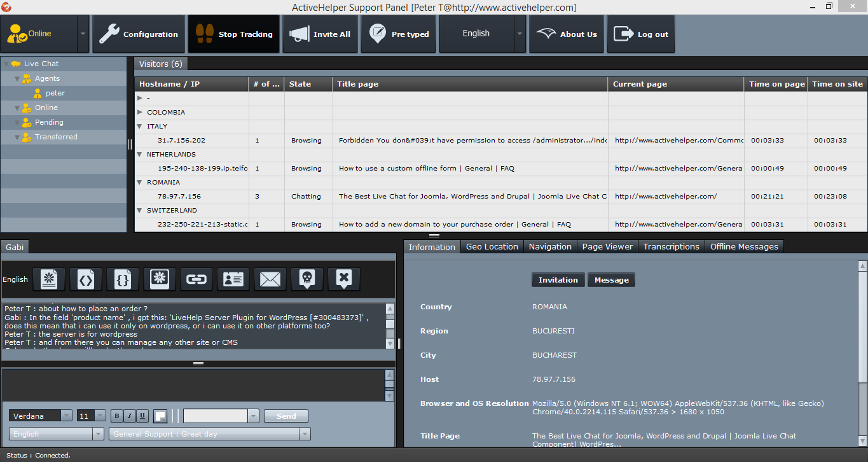The height and width of the screenshot is (462, 868).
Task: Open the General Support : Great day dropdown
Action: point(210,434)
